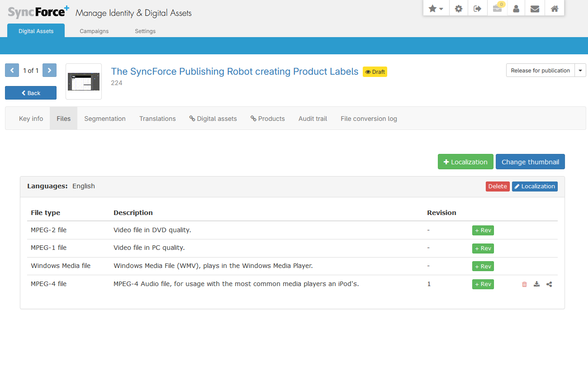The width and height of the screenshot is (588, 368).
Task: Expand the Release for publication dropdown arrow
Action: (x=580, y=70)
